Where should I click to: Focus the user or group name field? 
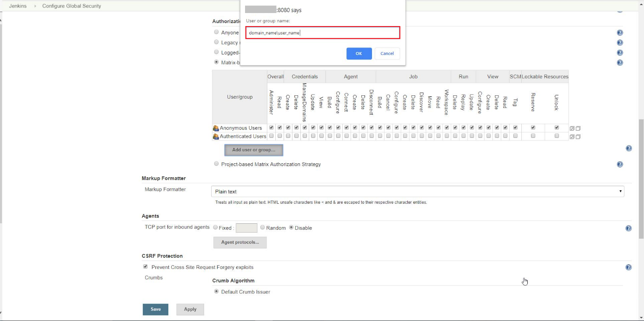tap(323, 33)
